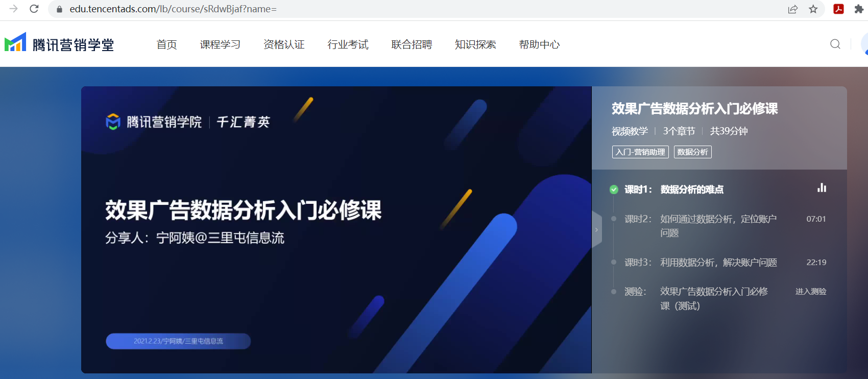Click green checkmark beside 课时1
The width and height of the screenshot is (868, 379).
pos(614,189)
